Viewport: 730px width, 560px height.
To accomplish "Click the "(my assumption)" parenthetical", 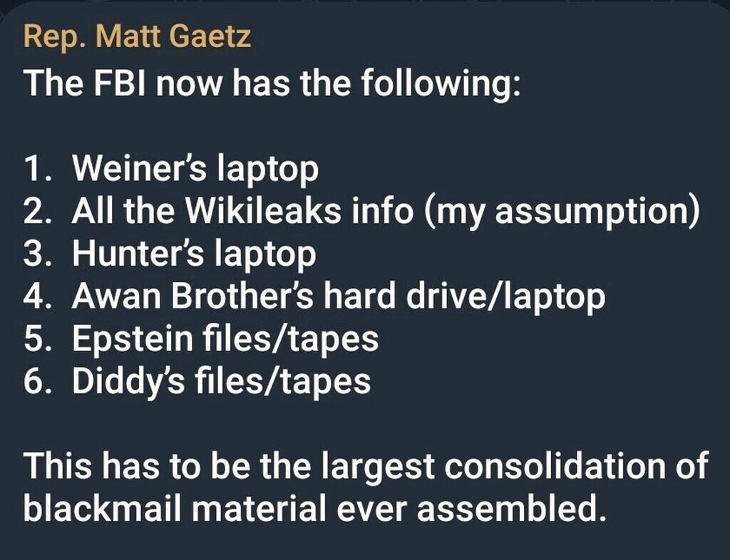I will coord(562,212).
